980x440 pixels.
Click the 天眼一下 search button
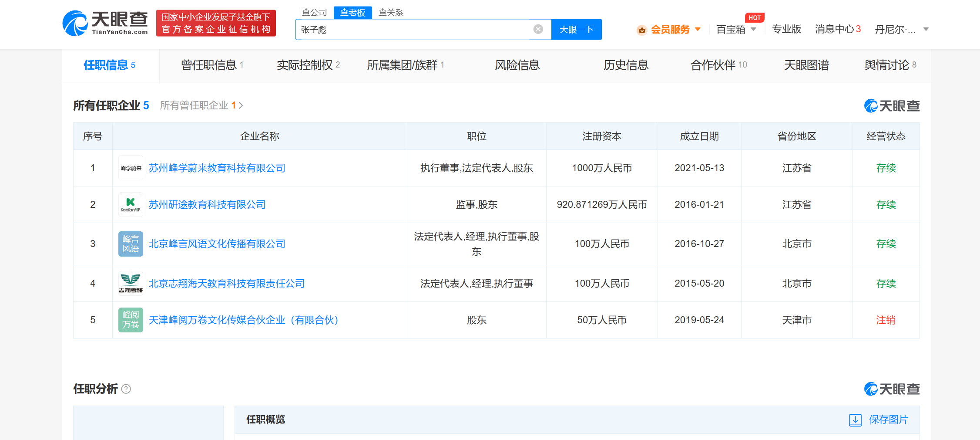(x=576, y=29)
